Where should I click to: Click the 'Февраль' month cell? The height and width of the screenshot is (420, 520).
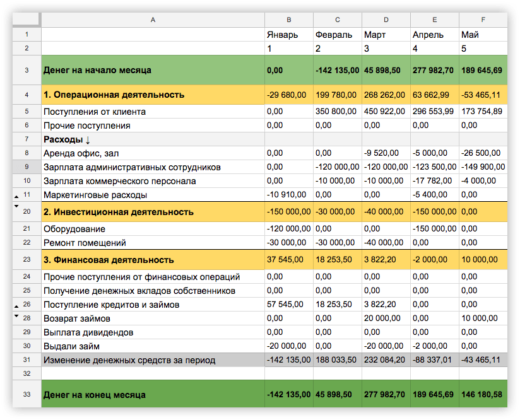coord(338,35)
